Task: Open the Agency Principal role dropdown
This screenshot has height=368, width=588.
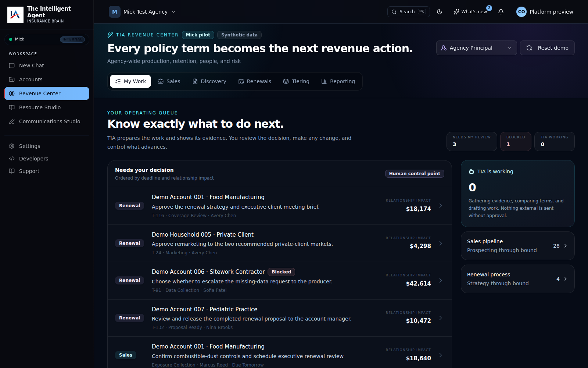Action: 476,48
